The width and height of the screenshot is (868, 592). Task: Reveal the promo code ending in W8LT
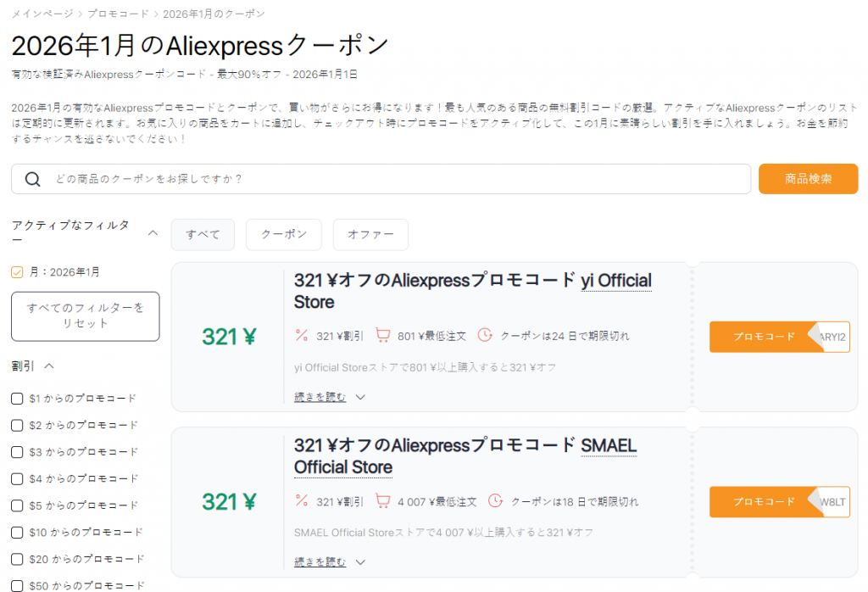(779, 502)
